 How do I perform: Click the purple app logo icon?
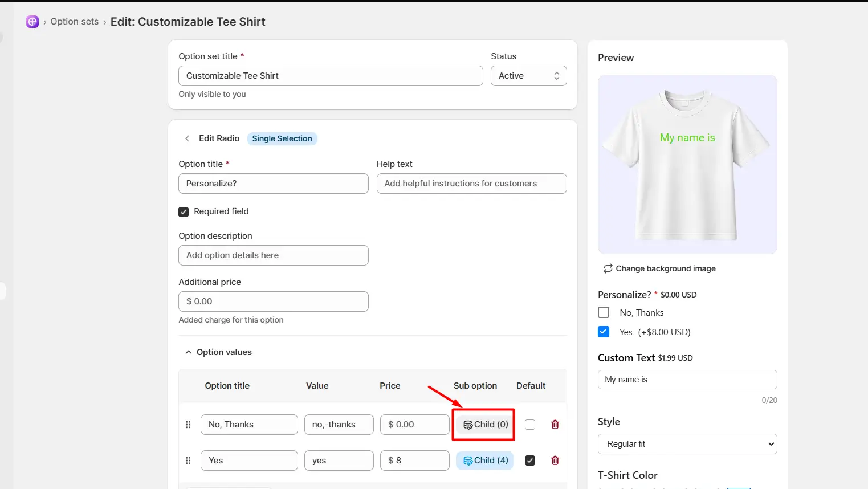[32, 22]
